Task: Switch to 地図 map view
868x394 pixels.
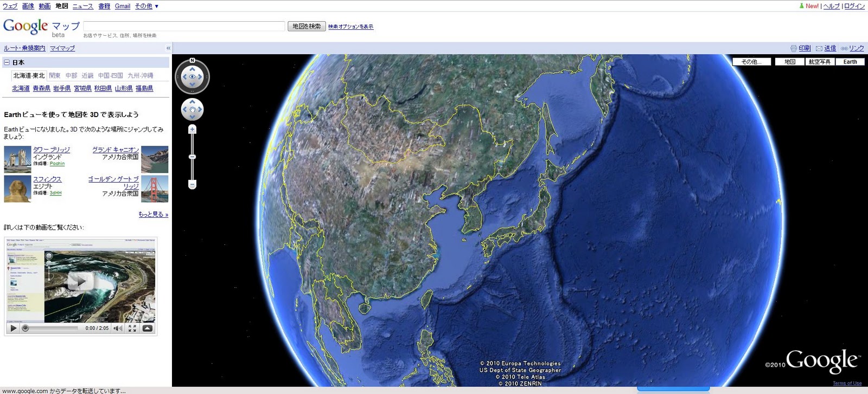Action: 790,62
